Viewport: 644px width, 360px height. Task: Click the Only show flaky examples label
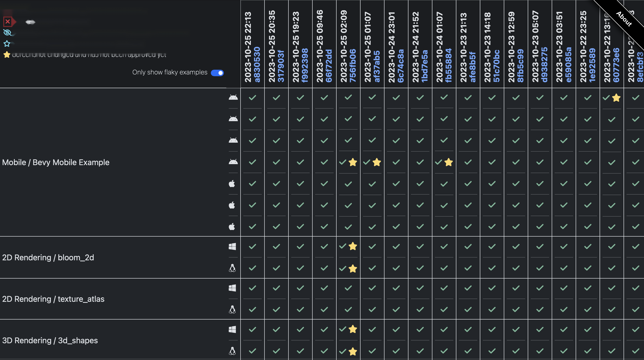(x=170, y=72)
